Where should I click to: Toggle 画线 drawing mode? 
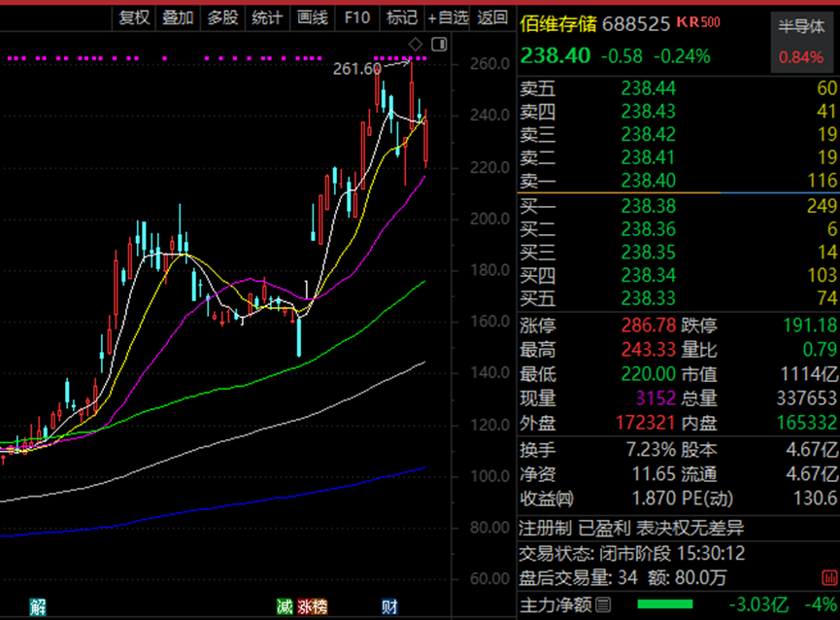[x=311, y=17]
